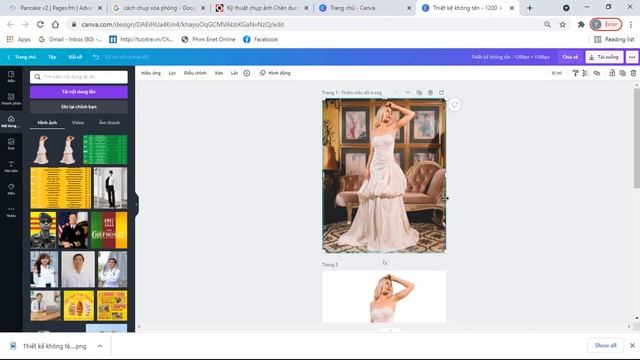Show more sidebar options (three dots)
The height and width of the screenshot is (360, 640).
(x=11, y=211)
